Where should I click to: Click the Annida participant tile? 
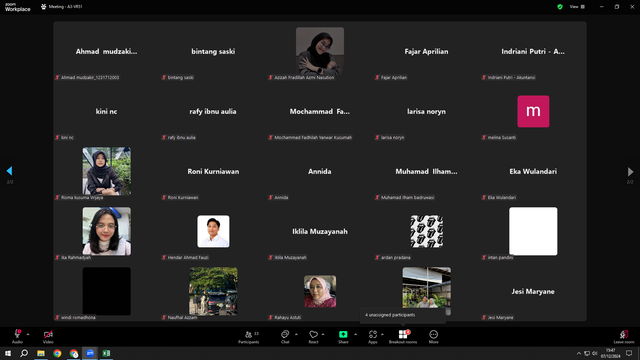[320, 171]
